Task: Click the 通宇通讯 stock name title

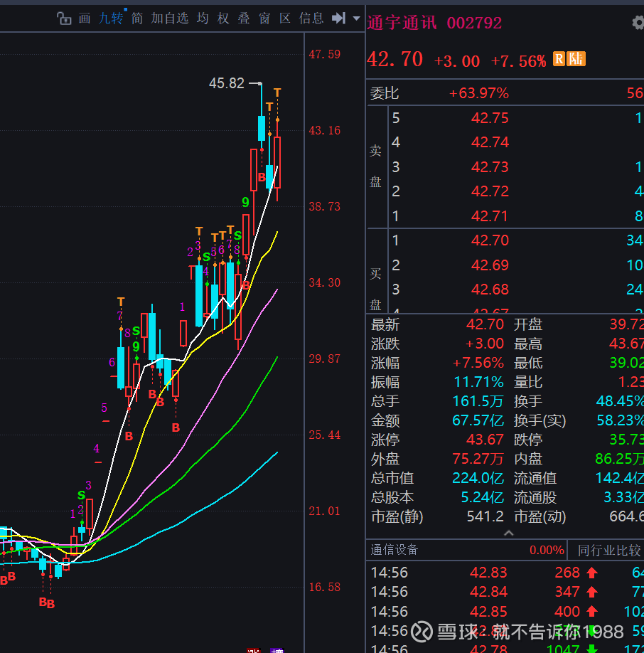Action: pos(402,23)
